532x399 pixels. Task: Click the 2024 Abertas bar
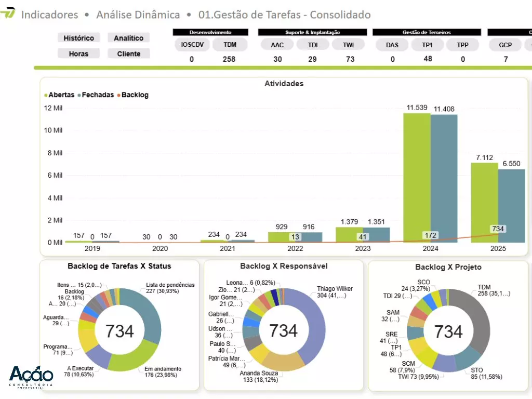[417, 177]
